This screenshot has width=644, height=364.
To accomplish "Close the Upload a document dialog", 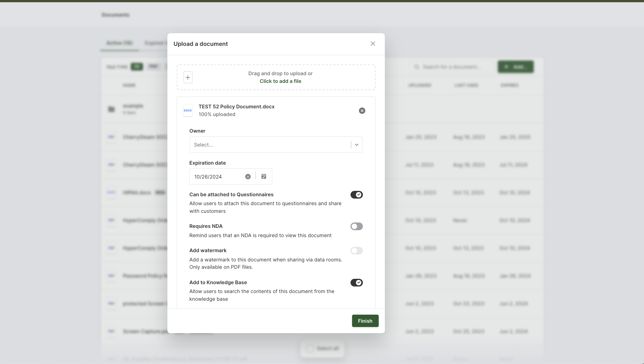I will (x=373, y=44).
